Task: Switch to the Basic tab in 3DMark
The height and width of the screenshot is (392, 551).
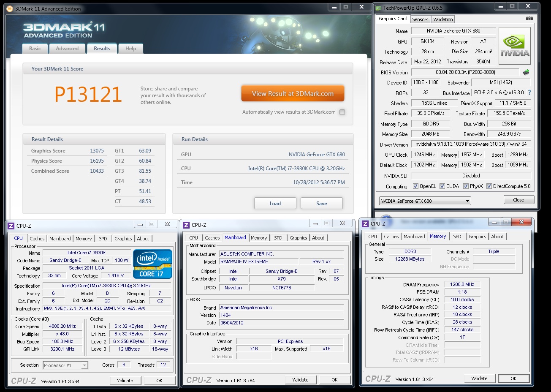Action: click(x=35, y=49)
